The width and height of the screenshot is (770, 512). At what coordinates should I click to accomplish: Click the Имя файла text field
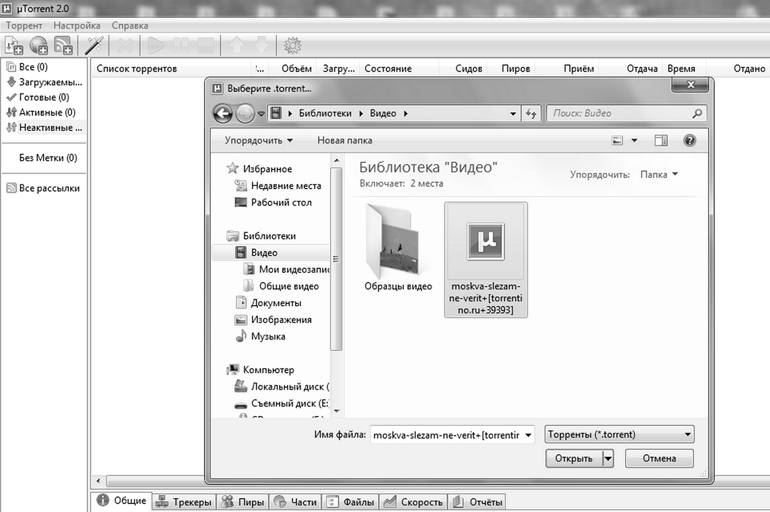coord(446,435)
